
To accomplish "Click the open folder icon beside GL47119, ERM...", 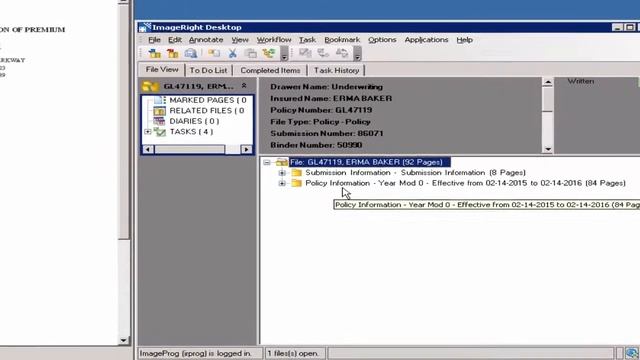I will (150, 86).
